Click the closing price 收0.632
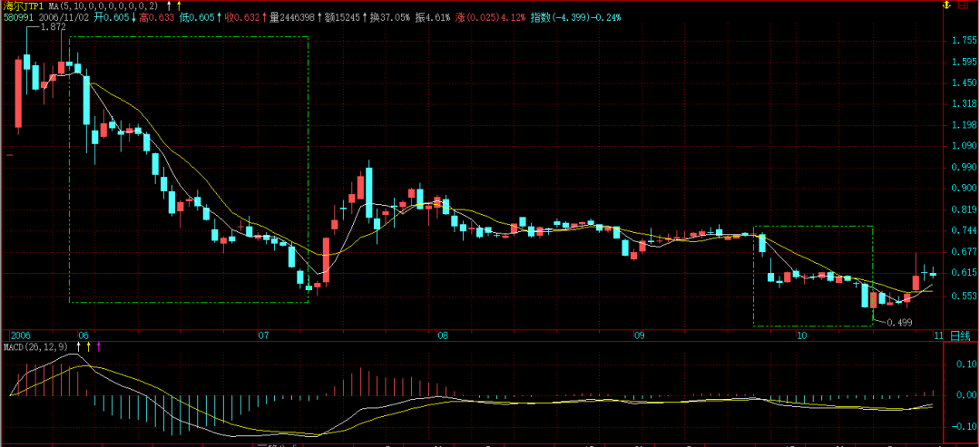 coord(244,17)
